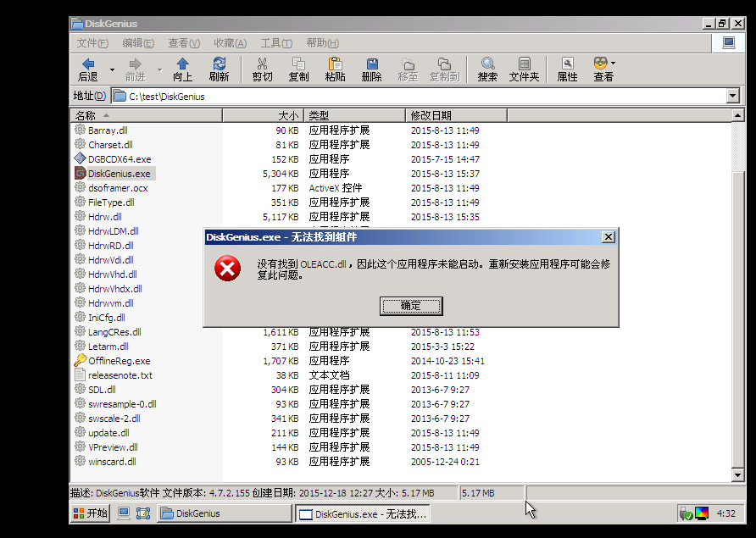Screen dimensions: 756x538
Task: Click the display tray icon beside clock
Action: pos(702,513)
